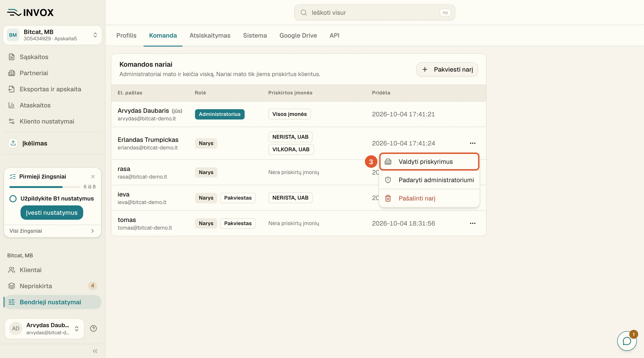Open the Atsiskaitymas tab
Image resolution: width=644 pixels, height=358 pixels.
coord(210,36)
